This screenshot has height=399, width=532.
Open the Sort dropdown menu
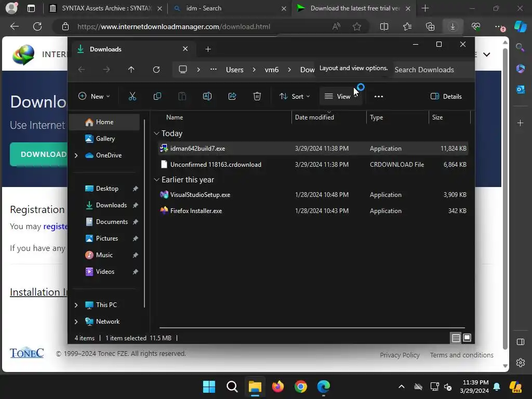[295, 96]
